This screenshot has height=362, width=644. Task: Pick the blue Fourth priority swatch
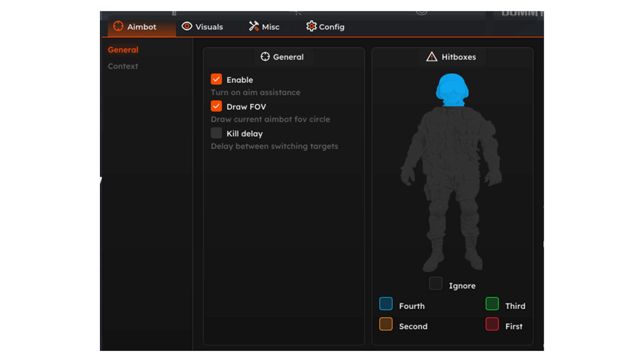386,304
